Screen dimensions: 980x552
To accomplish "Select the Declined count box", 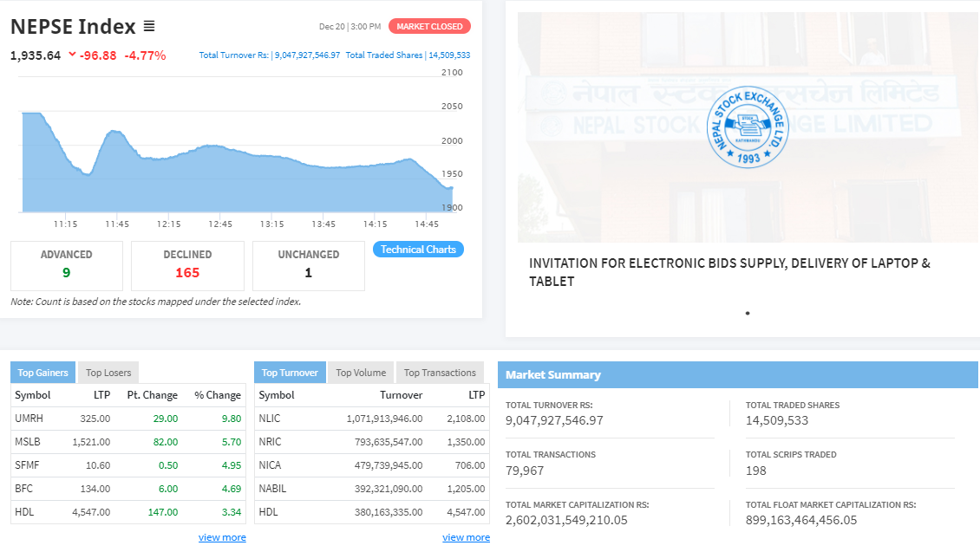I will (187, 265).
